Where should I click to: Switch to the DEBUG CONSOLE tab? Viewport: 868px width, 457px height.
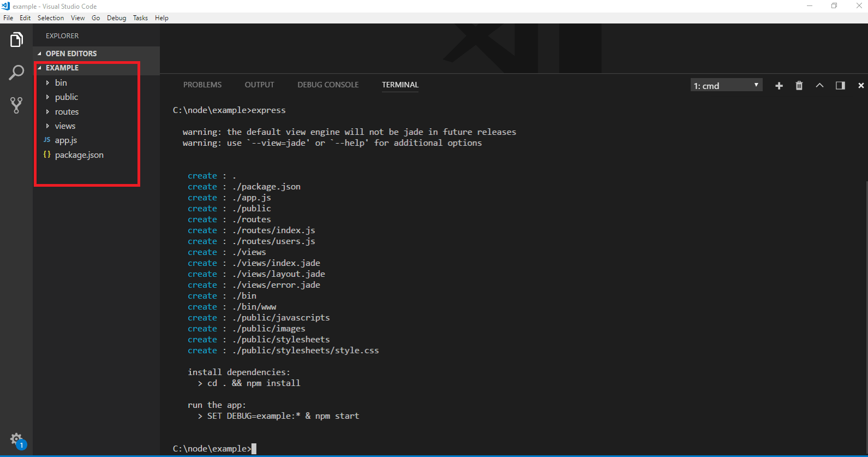(x=328, y=85)
